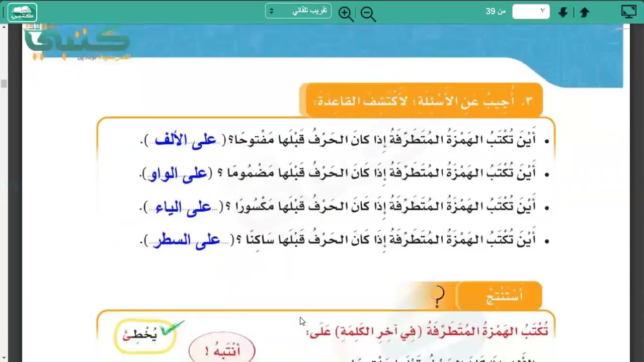This screenshot has height=362, width=644.
Task: Click the question mark next to أستنتج
Action: click(439, 297)
